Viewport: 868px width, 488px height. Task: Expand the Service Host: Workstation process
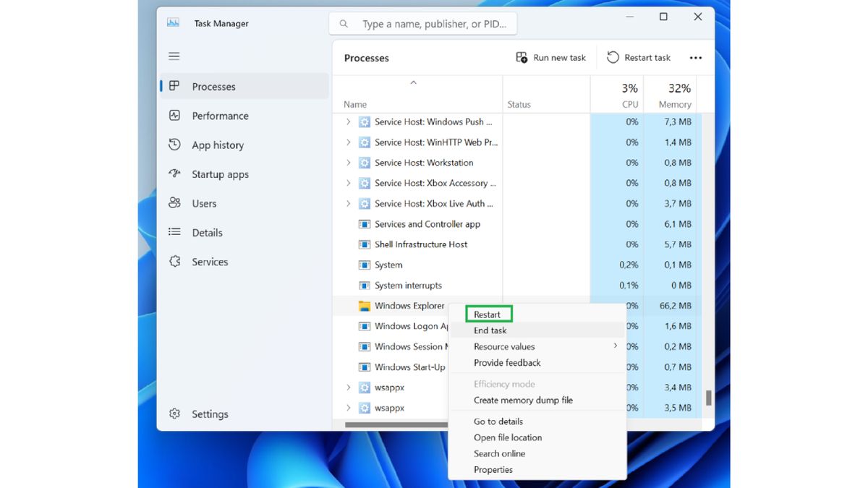click(x=349, y=163)
